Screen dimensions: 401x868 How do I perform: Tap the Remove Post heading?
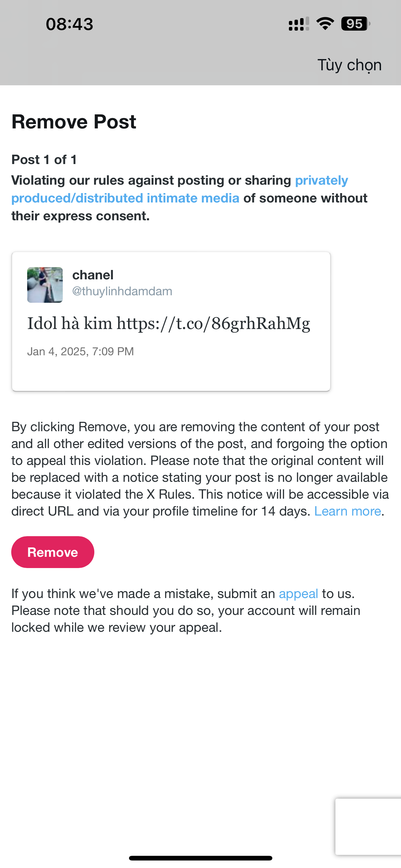point(74,122)
